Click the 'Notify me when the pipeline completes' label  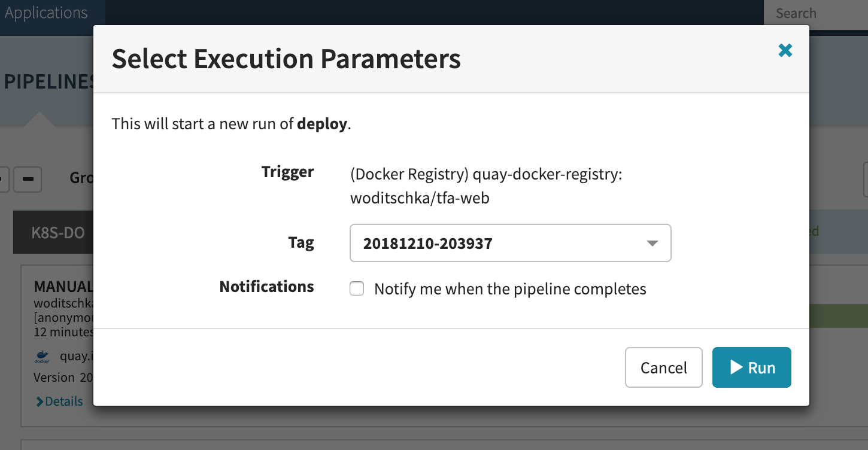pyautogui.click(x=510, y=289)
